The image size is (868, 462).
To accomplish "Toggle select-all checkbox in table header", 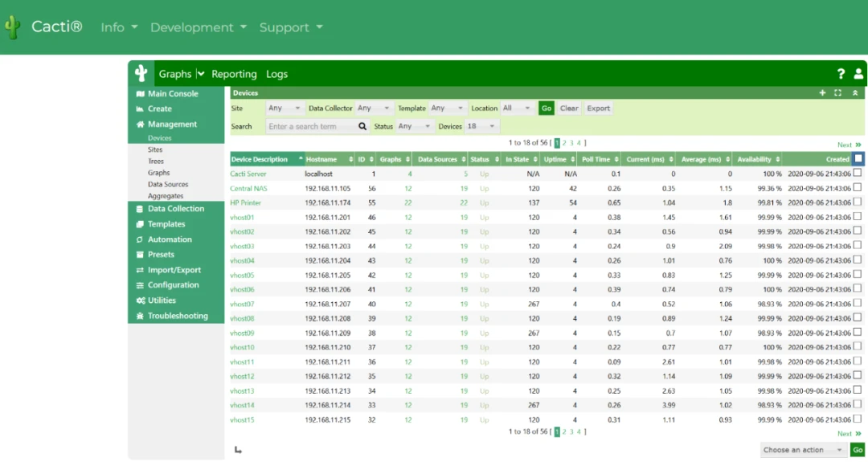I will [858, 159].
